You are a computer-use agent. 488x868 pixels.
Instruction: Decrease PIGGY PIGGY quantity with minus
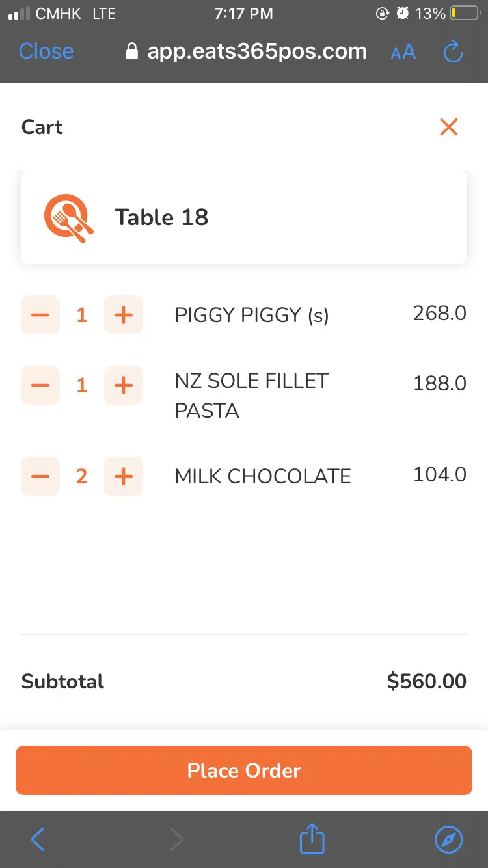coord(40,316)
